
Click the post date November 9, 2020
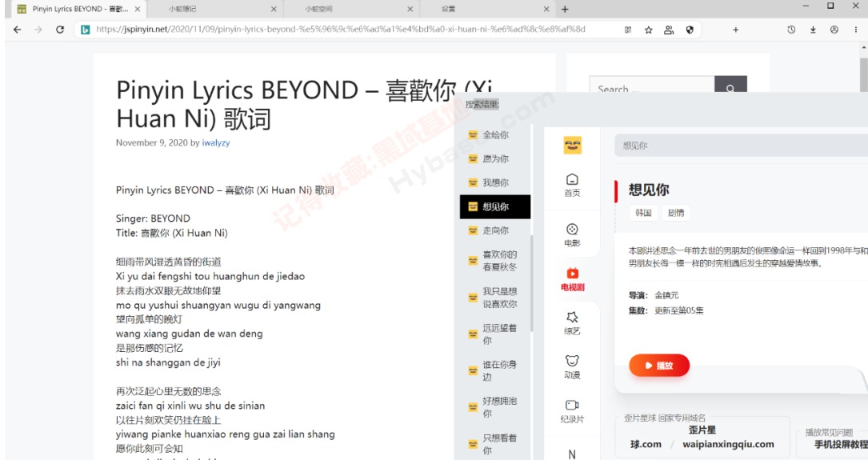click(152, 143)
